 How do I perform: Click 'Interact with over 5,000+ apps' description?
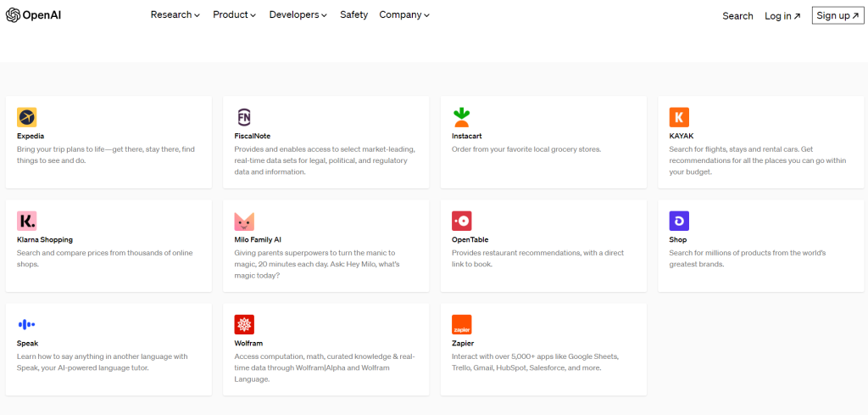pyautogui.click(x=536, y=362)
